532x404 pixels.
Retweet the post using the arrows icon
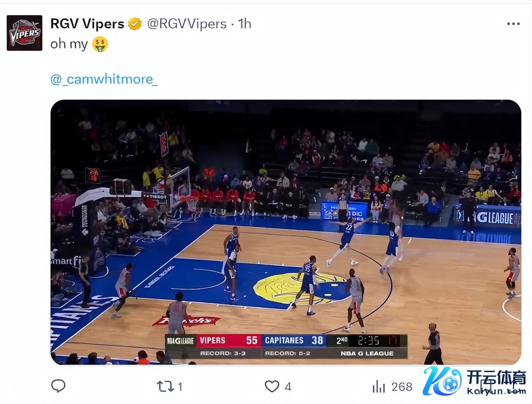point(165,386)
